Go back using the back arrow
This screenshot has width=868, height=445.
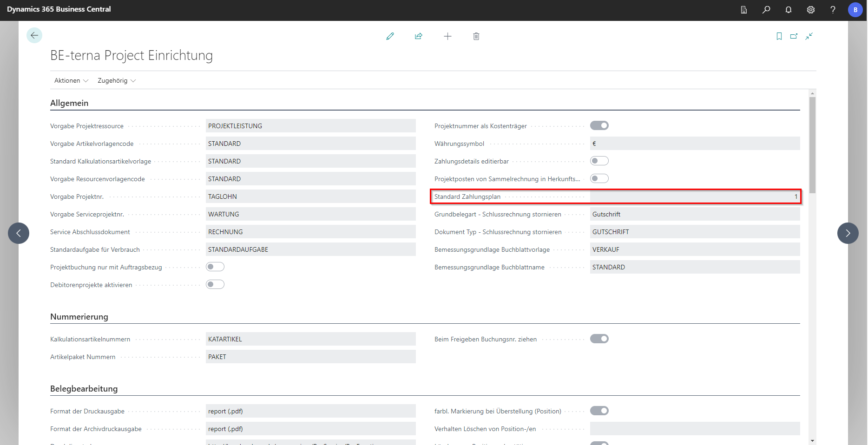[34, 35]
